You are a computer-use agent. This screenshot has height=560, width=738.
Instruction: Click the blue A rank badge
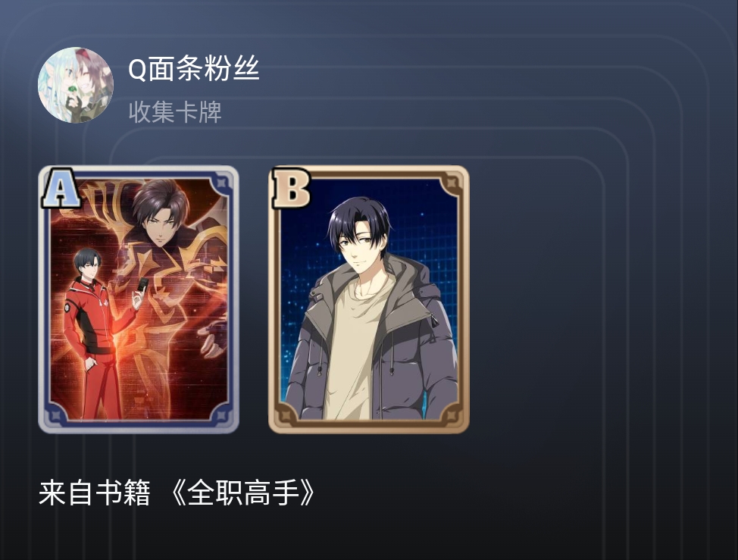pyautogui.click(x=61, y=188)
